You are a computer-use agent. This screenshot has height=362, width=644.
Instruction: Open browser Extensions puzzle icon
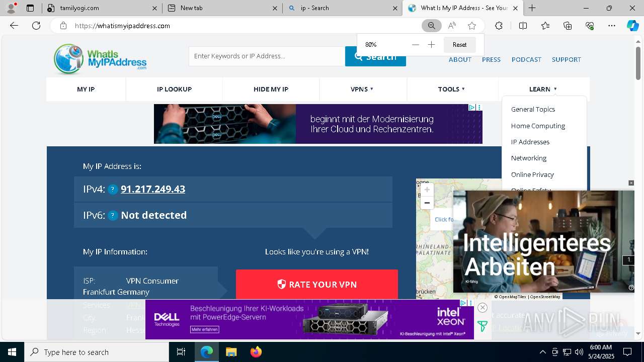click(x=499, y=26)
